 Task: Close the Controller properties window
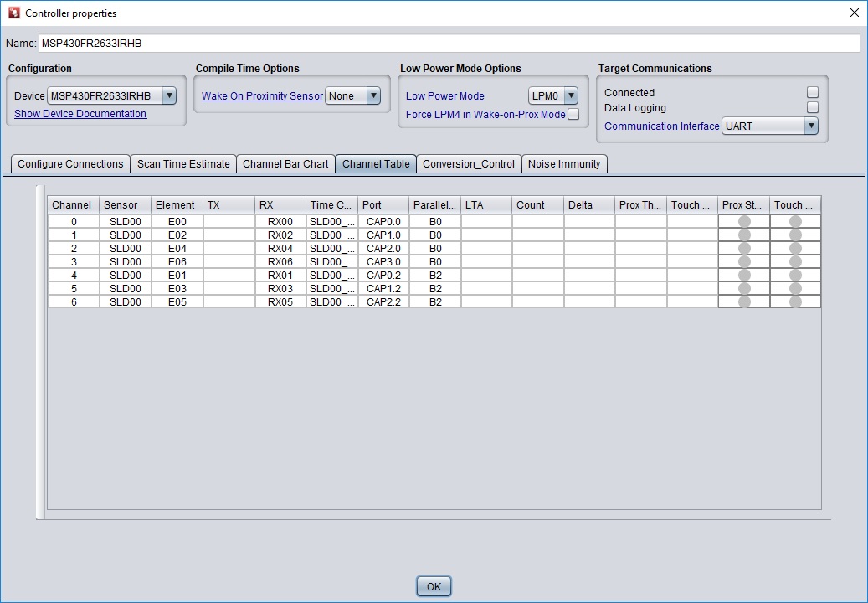[854, 13]
